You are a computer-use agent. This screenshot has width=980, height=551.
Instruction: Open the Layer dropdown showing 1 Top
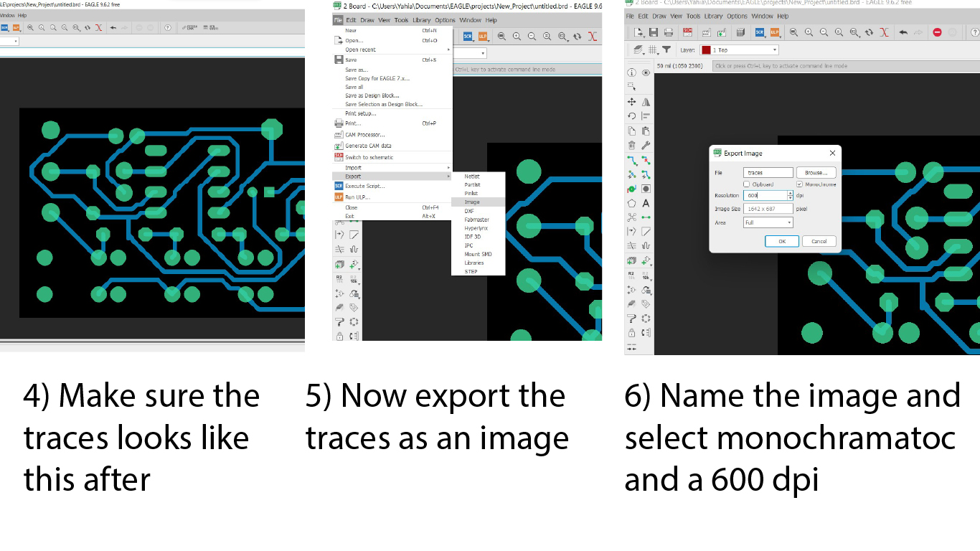pos(744,50)
